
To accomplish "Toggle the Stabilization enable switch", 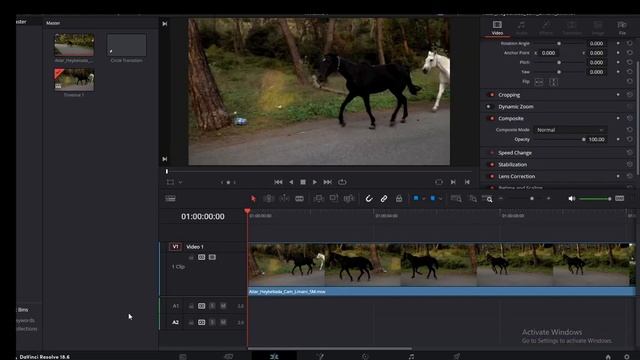I will tap(491, 164).
